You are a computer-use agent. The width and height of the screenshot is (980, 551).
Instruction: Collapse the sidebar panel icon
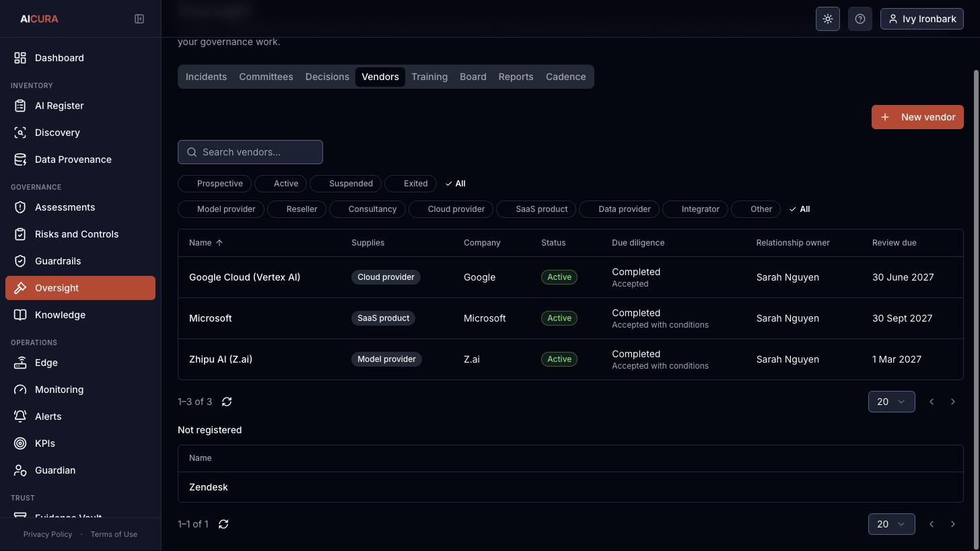point(139,19)
